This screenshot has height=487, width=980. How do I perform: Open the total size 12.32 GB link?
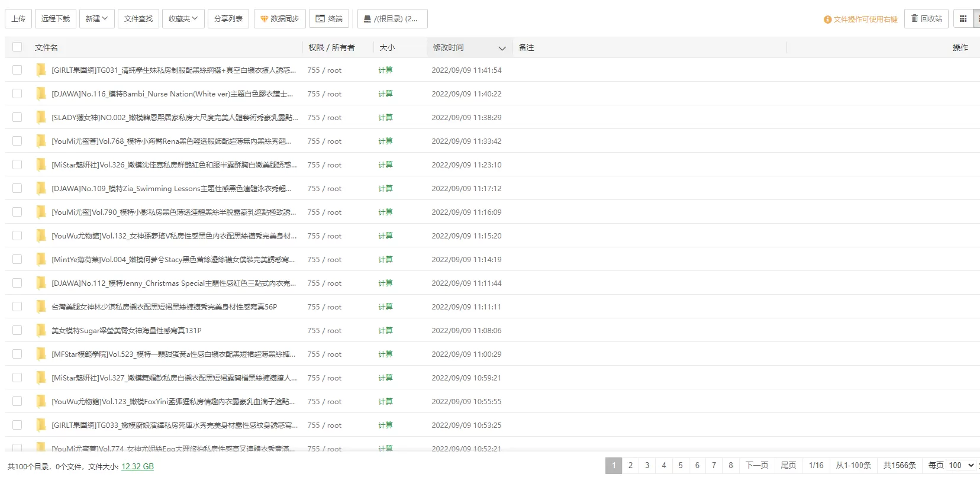tap(137, 466)
